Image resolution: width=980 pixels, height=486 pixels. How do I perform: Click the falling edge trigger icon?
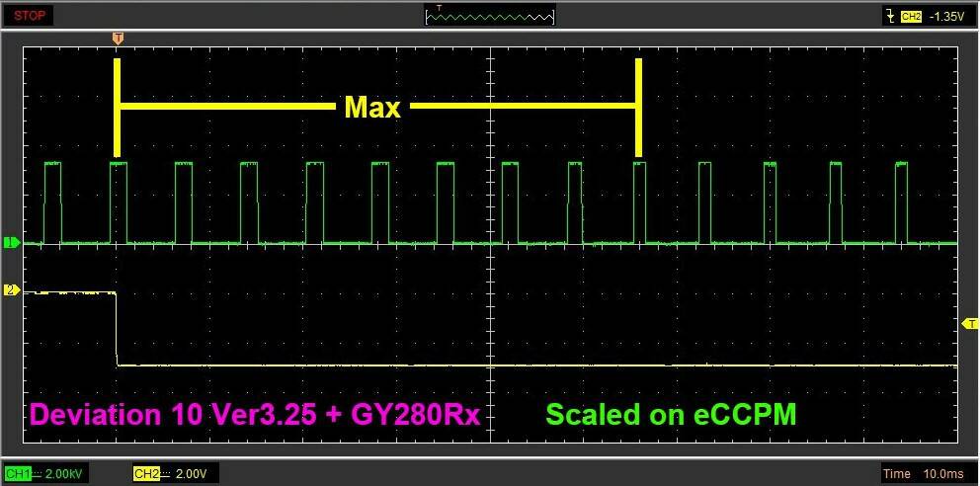click(890, 17)
